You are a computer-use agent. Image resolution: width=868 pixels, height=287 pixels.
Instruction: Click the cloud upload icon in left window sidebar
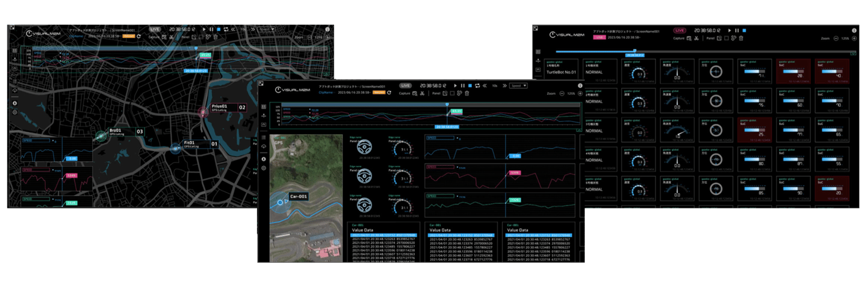[x=15, y=91]
